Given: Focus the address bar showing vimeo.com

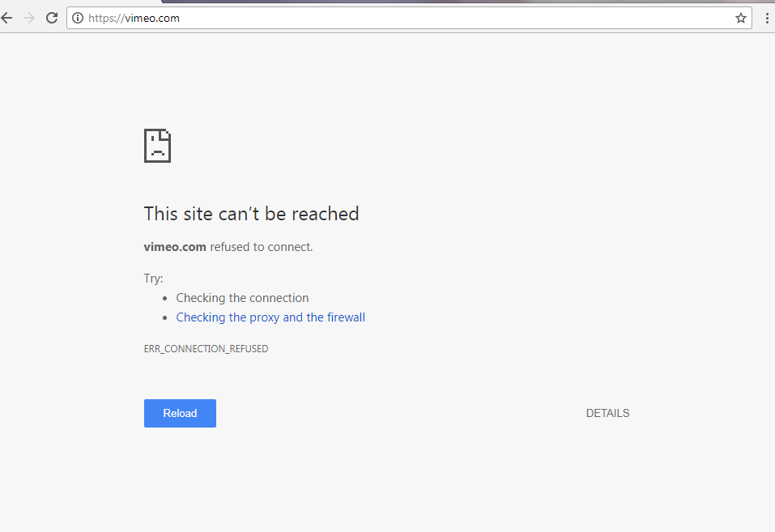Looking at the screenshot, I should pyautogui.click(x=409, y=19).
